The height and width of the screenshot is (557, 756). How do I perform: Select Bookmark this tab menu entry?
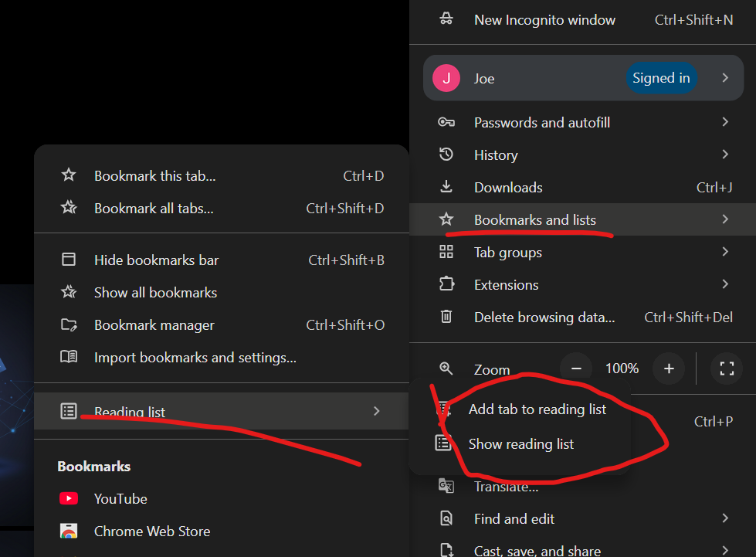(x=154, y=176)
